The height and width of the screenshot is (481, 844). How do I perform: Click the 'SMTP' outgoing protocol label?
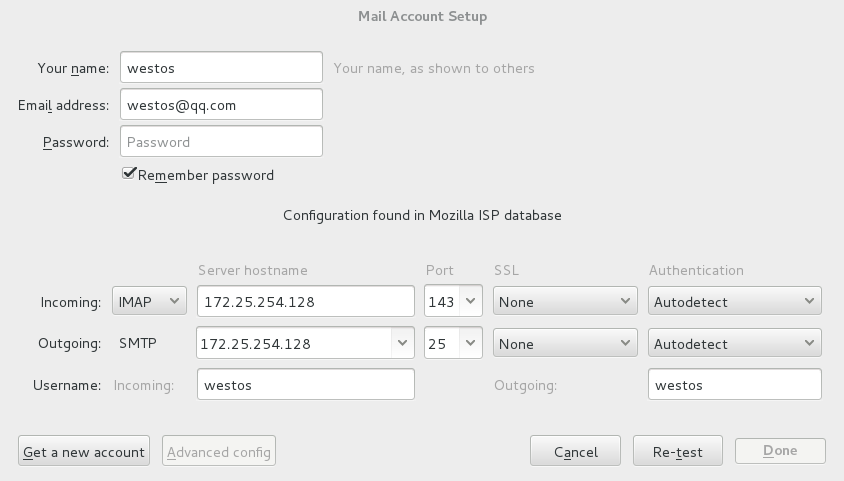click(138, 343)
